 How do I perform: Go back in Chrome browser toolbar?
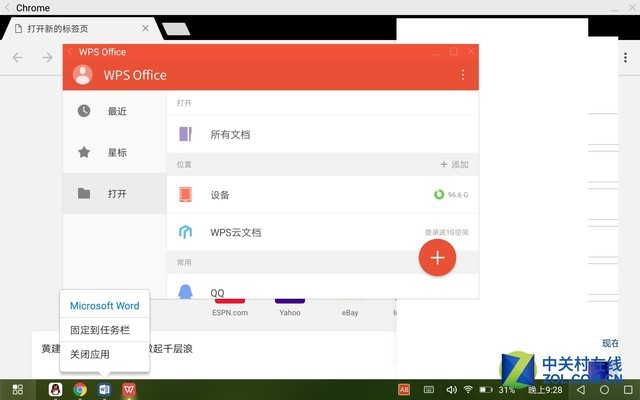click(x=18, y=58)
